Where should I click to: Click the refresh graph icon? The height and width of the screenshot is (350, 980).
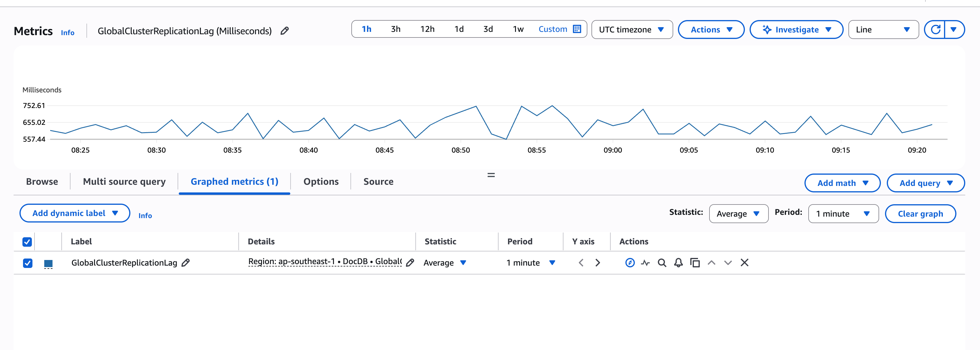point(935,29)
